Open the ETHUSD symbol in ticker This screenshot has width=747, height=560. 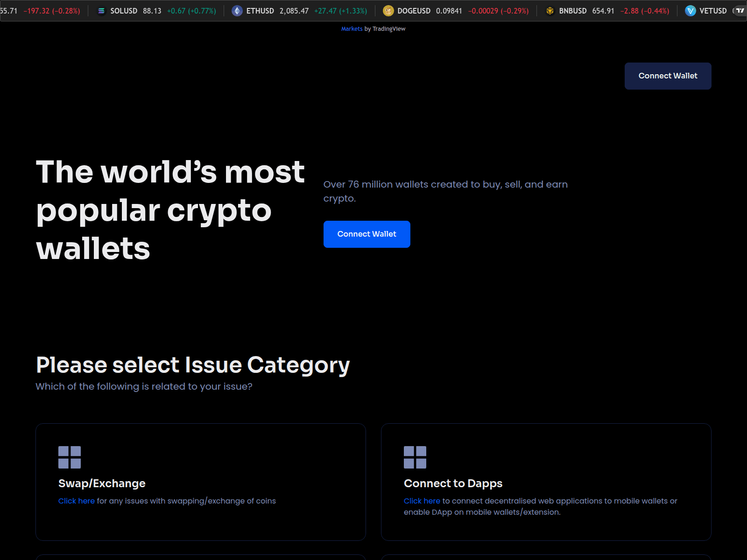(260, 11)
